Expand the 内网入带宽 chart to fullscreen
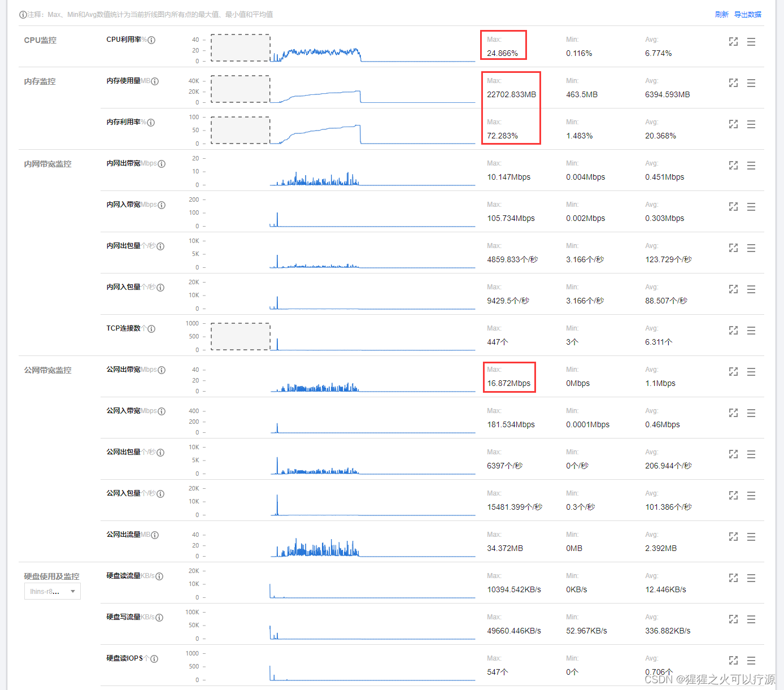Image resolution: width=784 pixels, height=690 pixels. (733, 207)
